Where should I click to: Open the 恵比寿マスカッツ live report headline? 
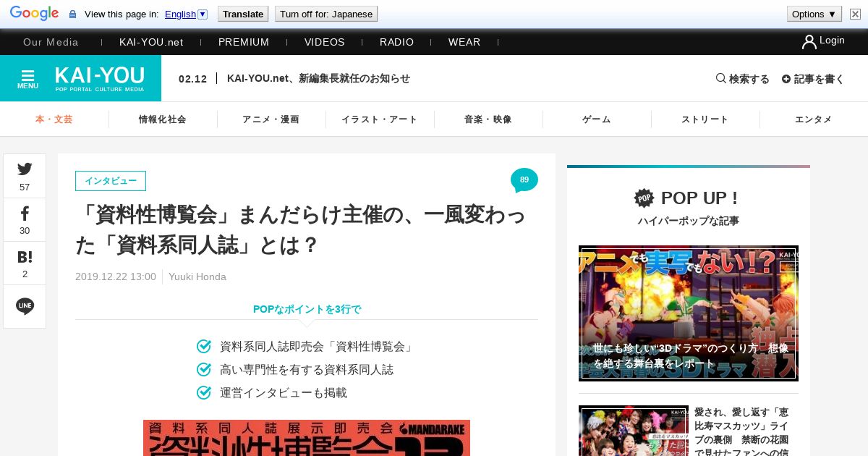741,431
